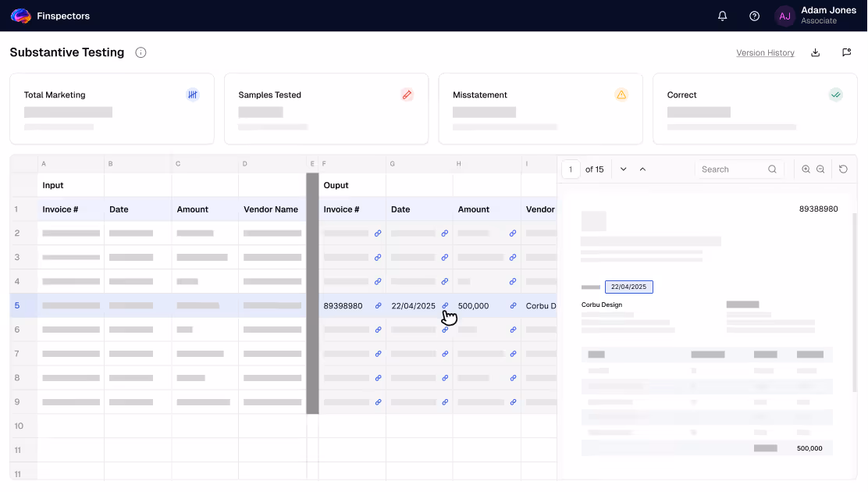
Task: Click Invoice # link icon in row 7
Action: pos(378,354)
